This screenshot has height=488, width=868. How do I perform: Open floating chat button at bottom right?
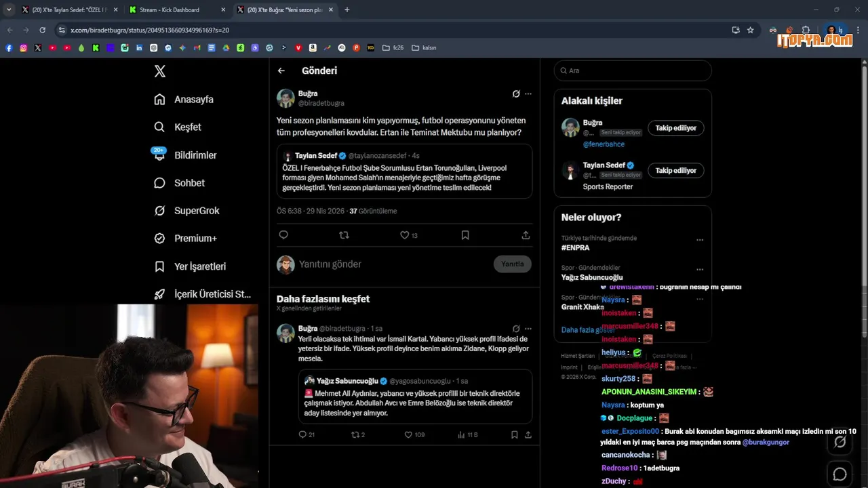pyautogui.click(x=840, y=474)
